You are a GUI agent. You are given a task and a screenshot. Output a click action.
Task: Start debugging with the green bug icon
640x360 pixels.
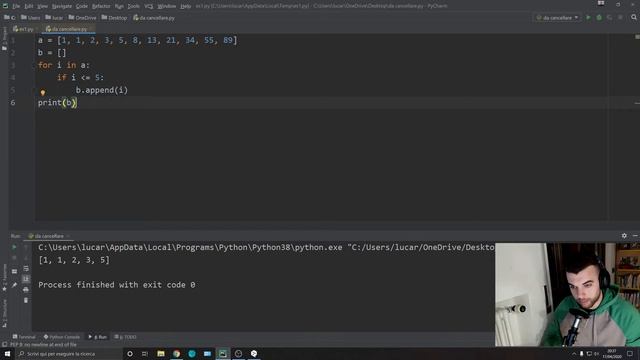[x=599, y=18]
